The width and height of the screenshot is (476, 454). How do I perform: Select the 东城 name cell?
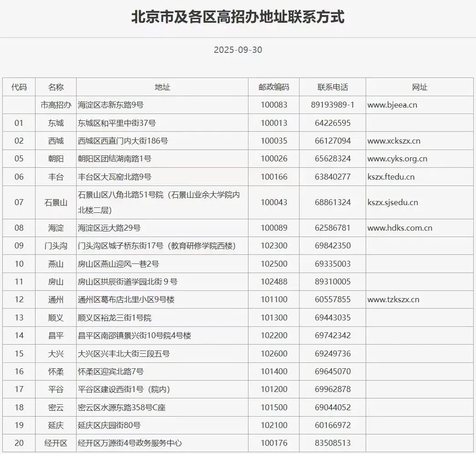(56, 123)
